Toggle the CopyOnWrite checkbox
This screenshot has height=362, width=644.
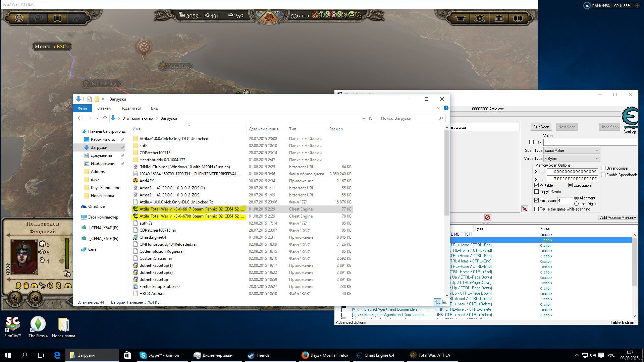[x=537, y=192]
